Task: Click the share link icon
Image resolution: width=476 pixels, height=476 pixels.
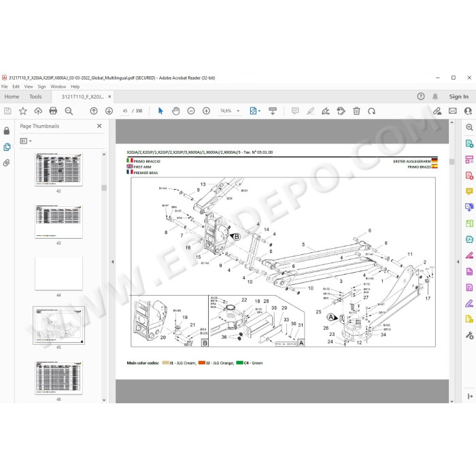Action: [437, 111]
